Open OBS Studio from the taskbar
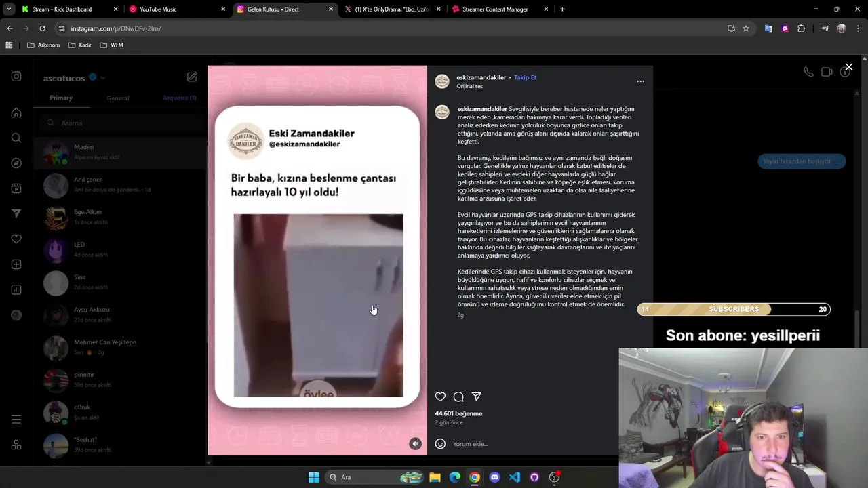This screenshot has width=868, height=488. click(x=554, y=477)
